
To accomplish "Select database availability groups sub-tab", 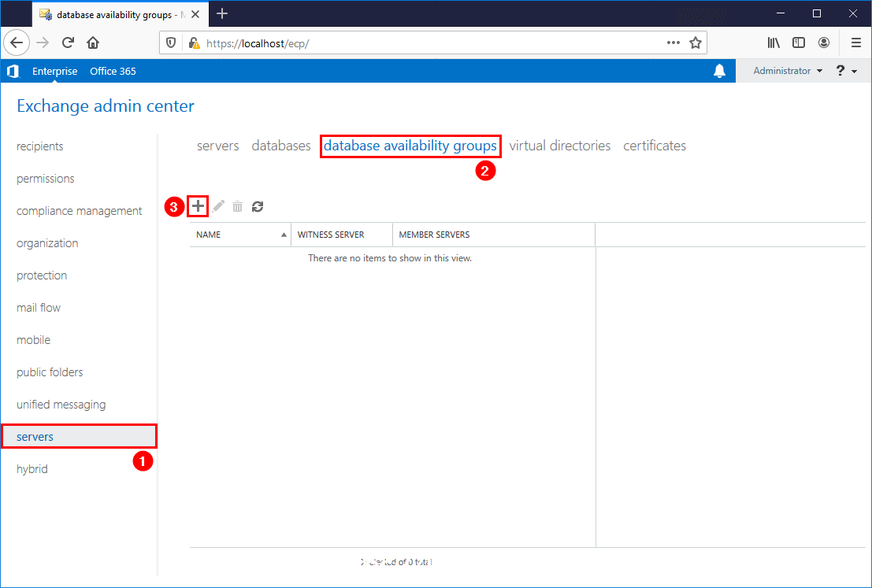I will 410,146.
